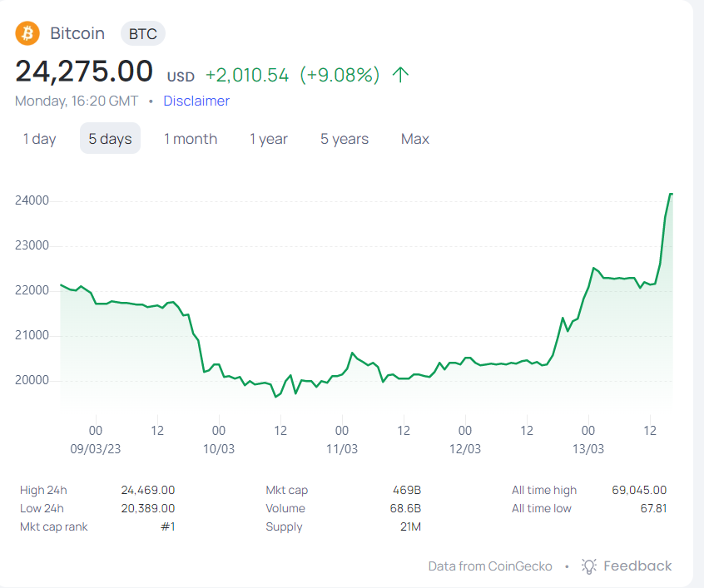Click the (+9.08%) percentage change
The width and height of the screenshot is (704, 588).
coord(340,75)
